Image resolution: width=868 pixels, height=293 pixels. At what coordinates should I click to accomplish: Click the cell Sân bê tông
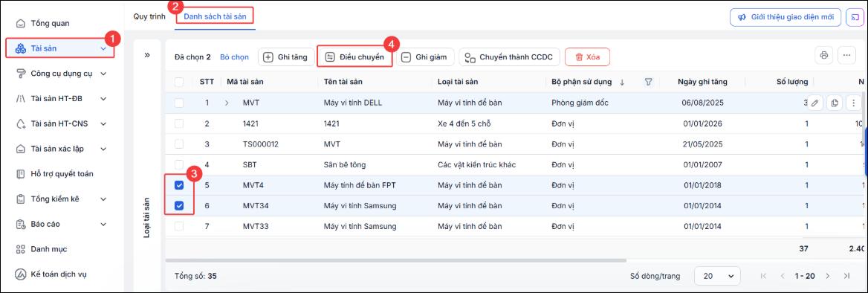pyautogui.click(x=344, y=164)
